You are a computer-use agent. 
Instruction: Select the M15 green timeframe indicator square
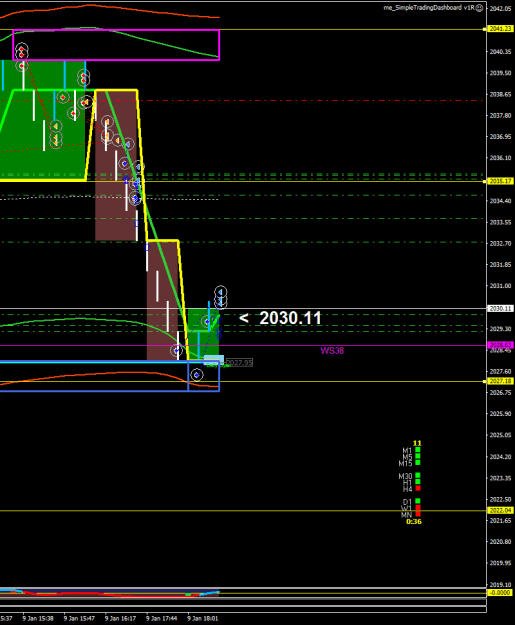[418, 463]
